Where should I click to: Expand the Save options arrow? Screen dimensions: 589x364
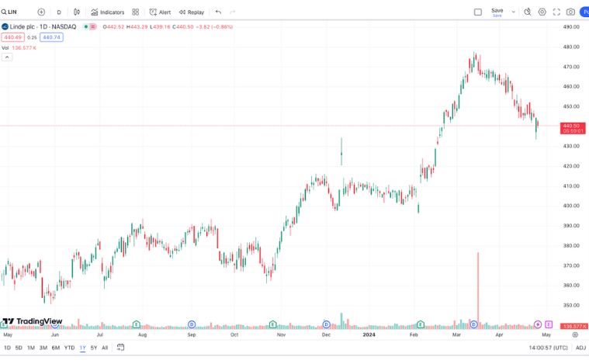pos(513,12)
